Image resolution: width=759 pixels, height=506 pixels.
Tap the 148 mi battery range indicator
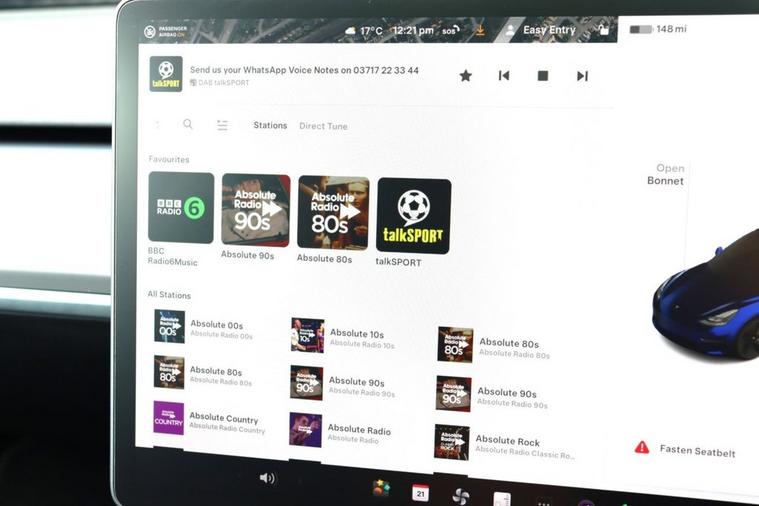coord(658,29)
